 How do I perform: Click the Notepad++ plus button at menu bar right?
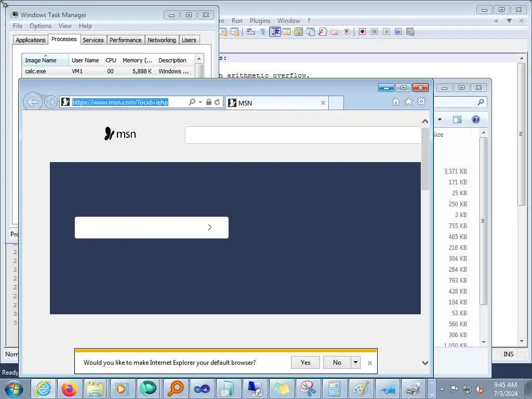pos(496,21)
